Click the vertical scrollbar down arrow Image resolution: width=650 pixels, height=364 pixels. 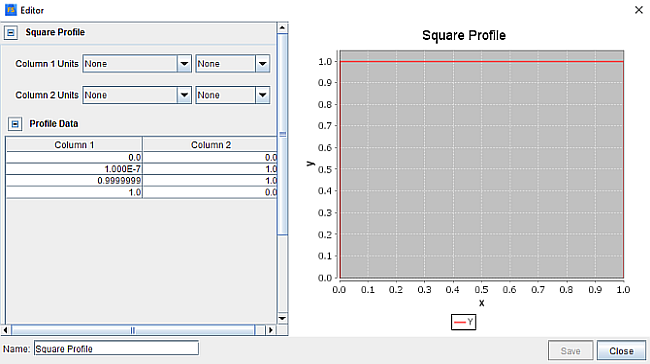[282, 318]
